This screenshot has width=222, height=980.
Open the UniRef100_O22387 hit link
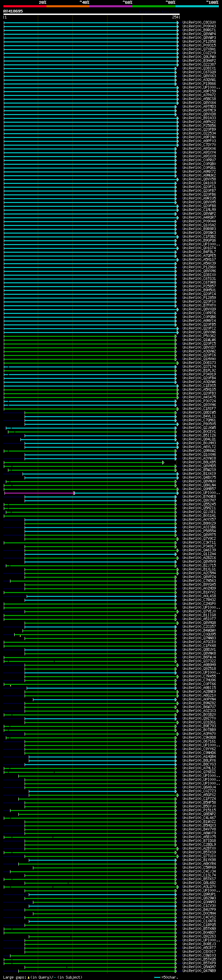coord(199,65)
